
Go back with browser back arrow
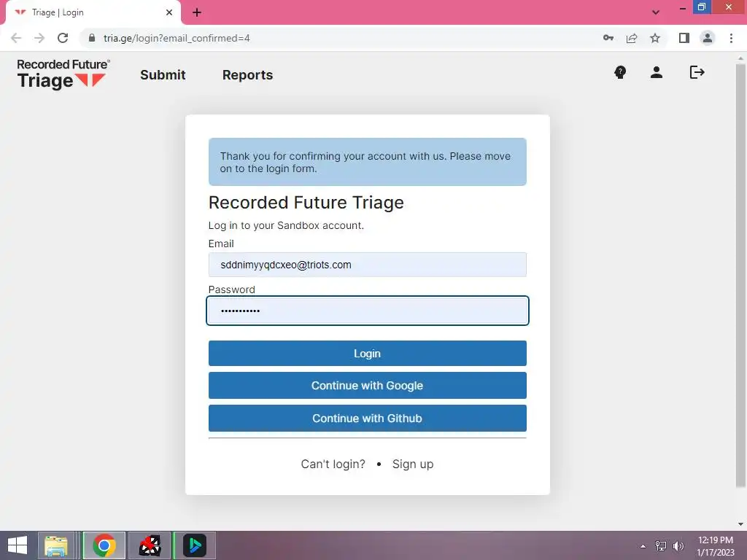16,38
